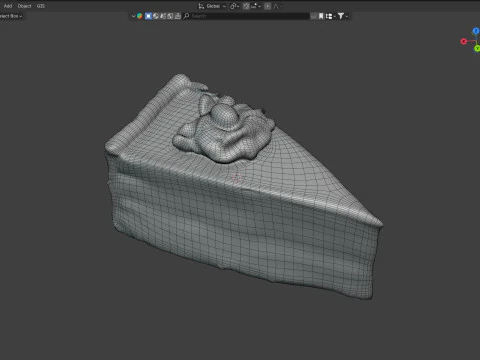
Task: Click the funnel filter icon
Action: click(x=341, y=16)
